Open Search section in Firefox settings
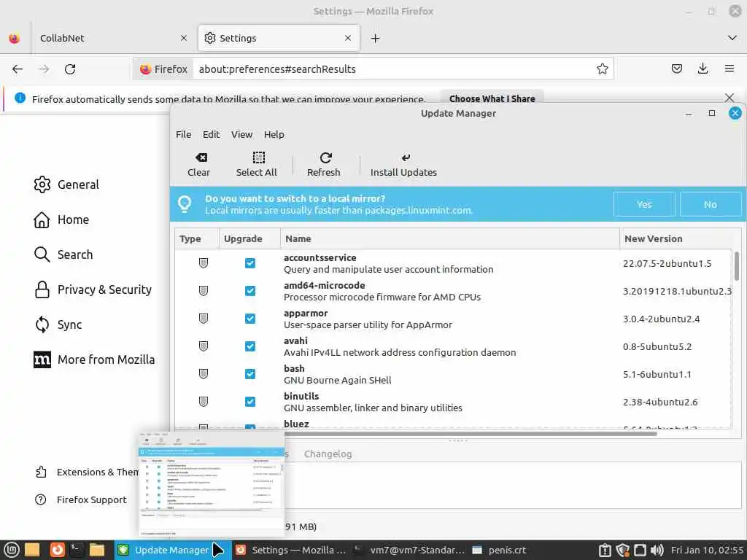Image resolution: width=747 pixels, height=560 pixels. [64, 254]
